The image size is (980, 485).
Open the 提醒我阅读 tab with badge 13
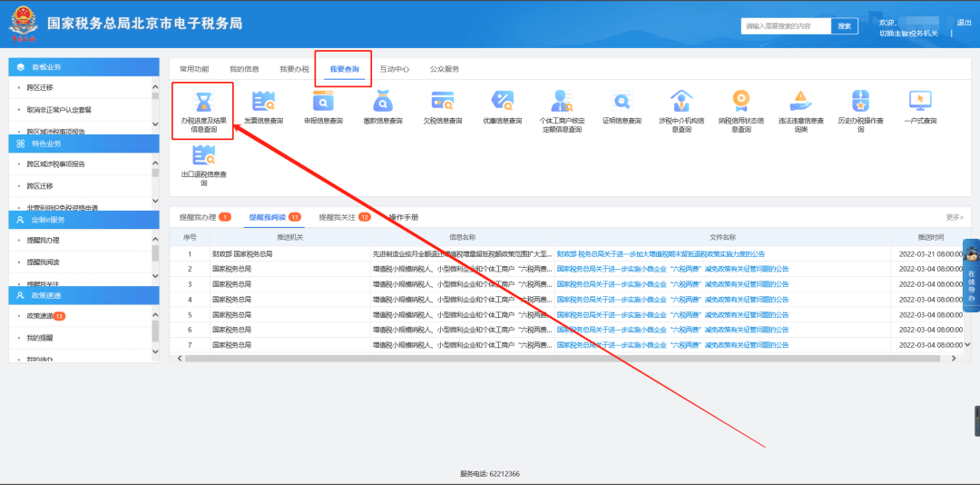pyautogui.click(x=275, y=217)
